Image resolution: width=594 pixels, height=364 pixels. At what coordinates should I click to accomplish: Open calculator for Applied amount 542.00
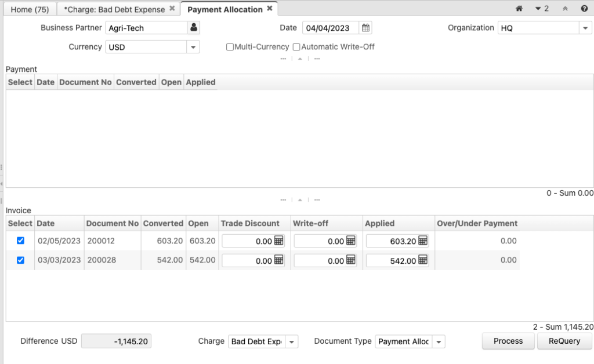click(x=423, y=261)
